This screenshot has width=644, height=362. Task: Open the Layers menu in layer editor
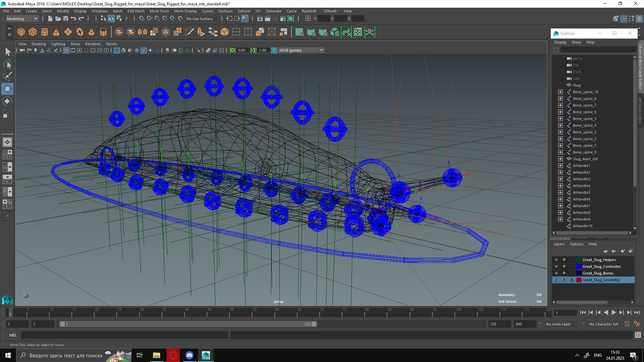pyautogui.click(x=559, y=244)
